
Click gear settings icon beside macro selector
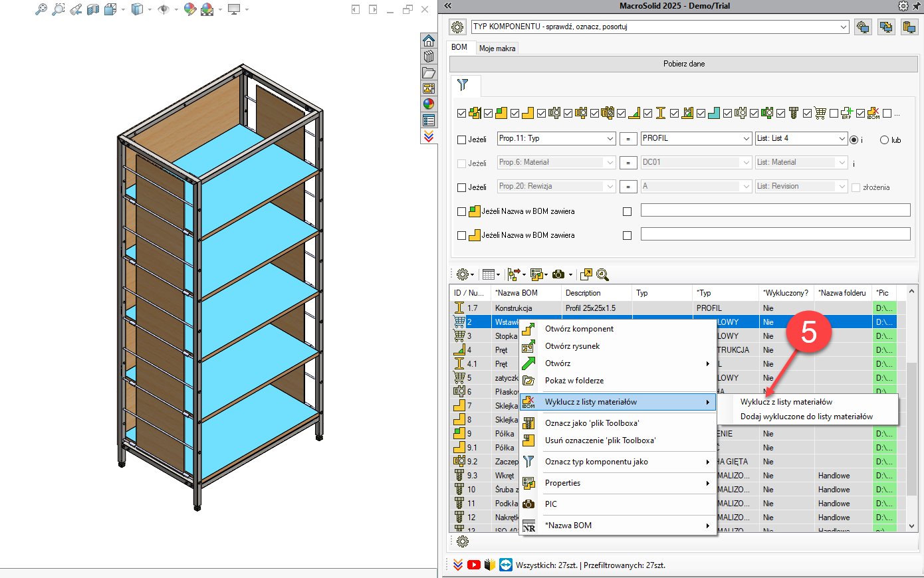[x=457, y=27]
